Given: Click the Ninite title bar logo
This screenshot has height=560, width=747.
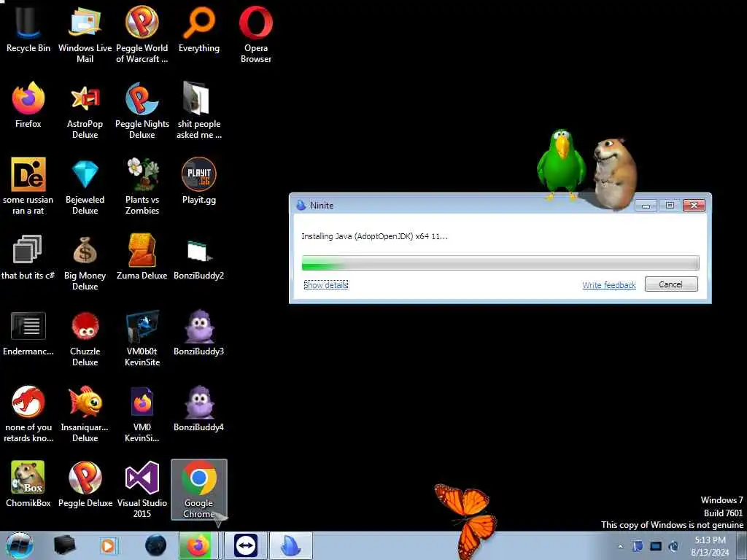Looking at the screenshot, I should (301, 205).
